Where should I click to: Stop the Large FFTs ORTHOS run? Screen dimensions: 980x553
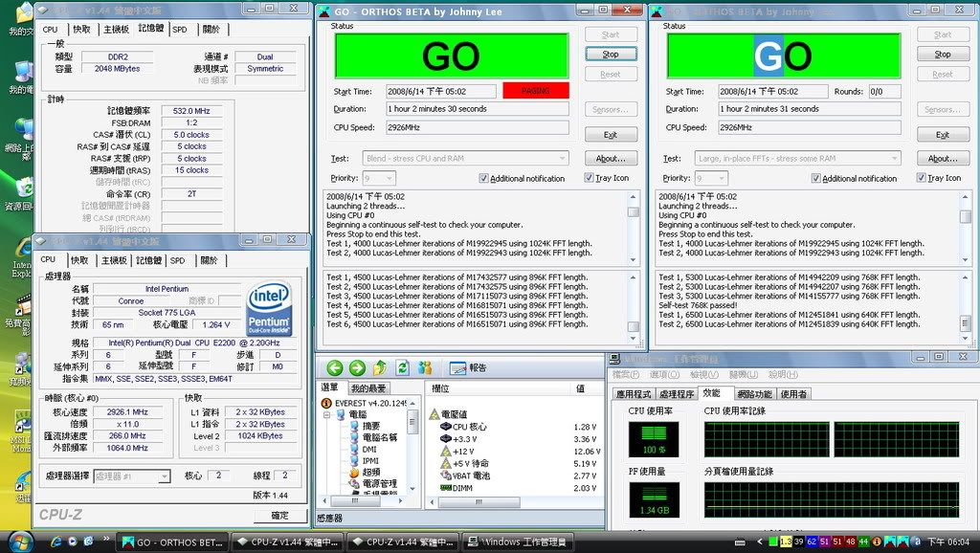pyautogui.click(x=943, y=55)
